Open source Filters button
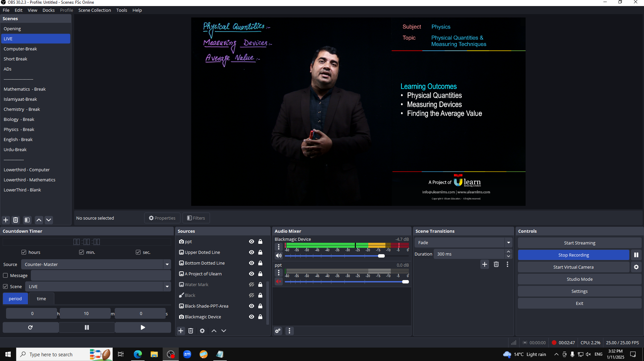Image resolution: width=644 pixels, height=361 pixels. pyautogui.click(x=196, y=218)
